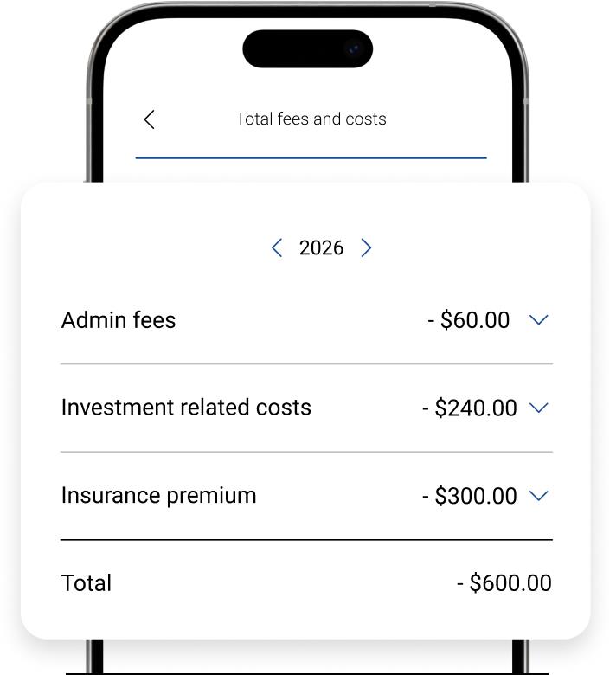Click the - $600.00 total amount

tap(504, 583)
